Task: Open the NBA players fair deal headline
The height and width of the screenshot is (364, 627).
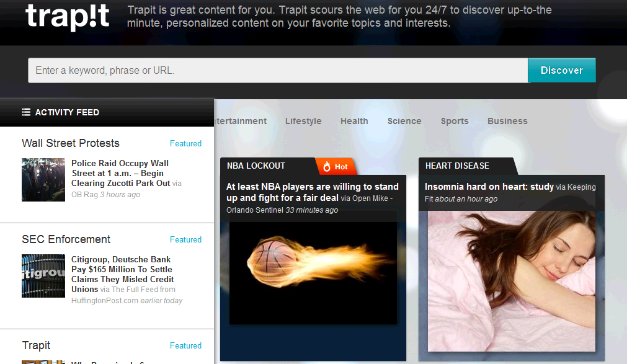Action: pyautogui.click(x=313, y=192)
